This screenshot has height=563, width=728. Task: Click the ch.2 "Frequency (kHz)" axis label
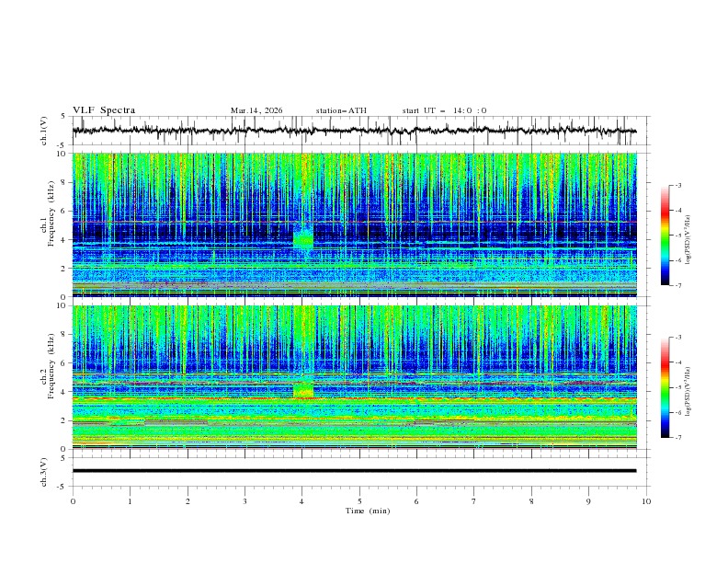[51, 367]
